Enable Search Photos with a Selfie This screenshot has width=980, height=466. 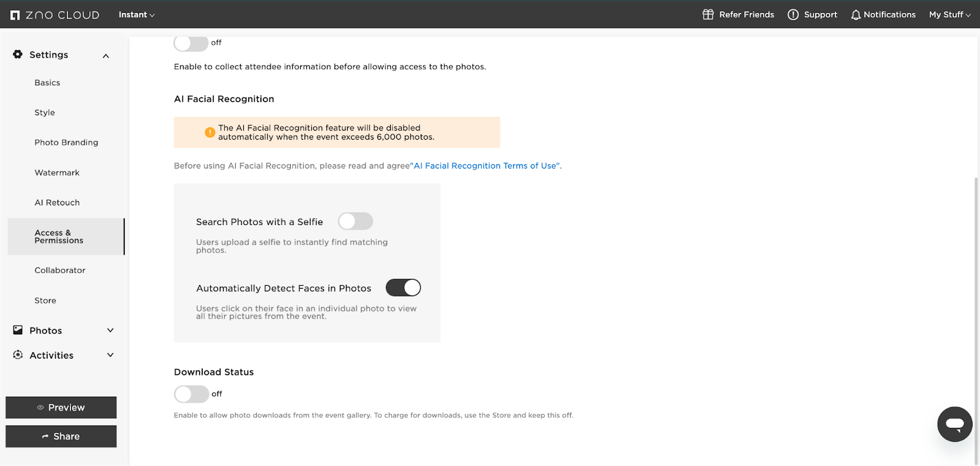(x=355, y=221)
